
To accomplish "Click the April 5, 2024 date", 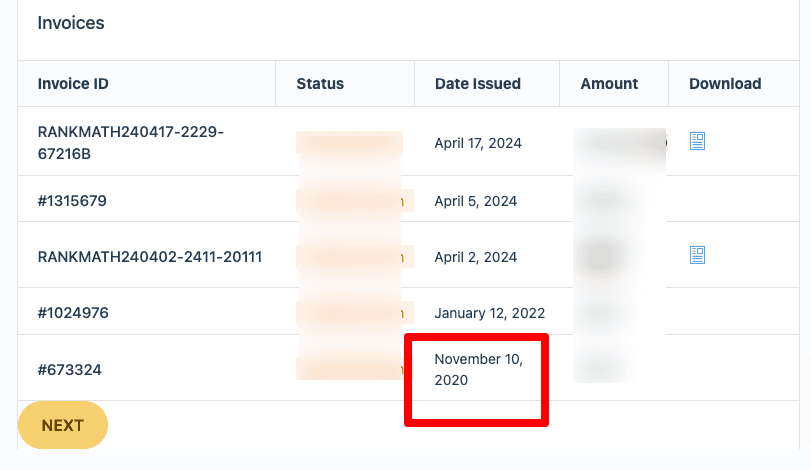I will pos(475,201).
